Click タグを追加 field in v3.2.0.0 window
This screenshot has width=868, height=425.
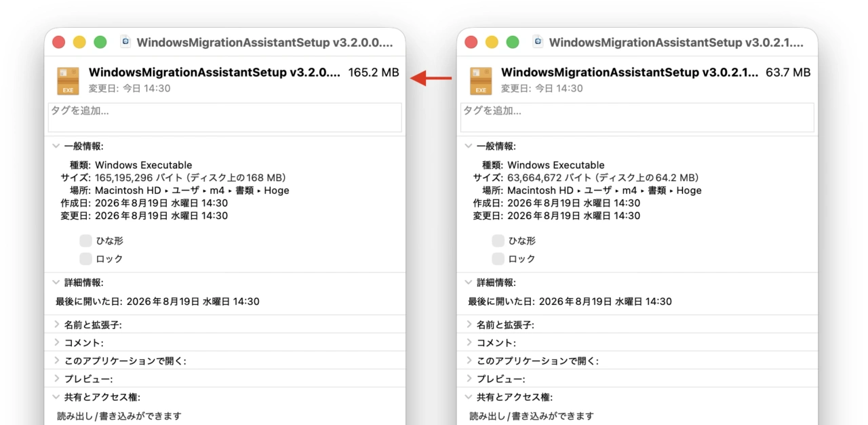pyautogui.click(x=224, y=117)
